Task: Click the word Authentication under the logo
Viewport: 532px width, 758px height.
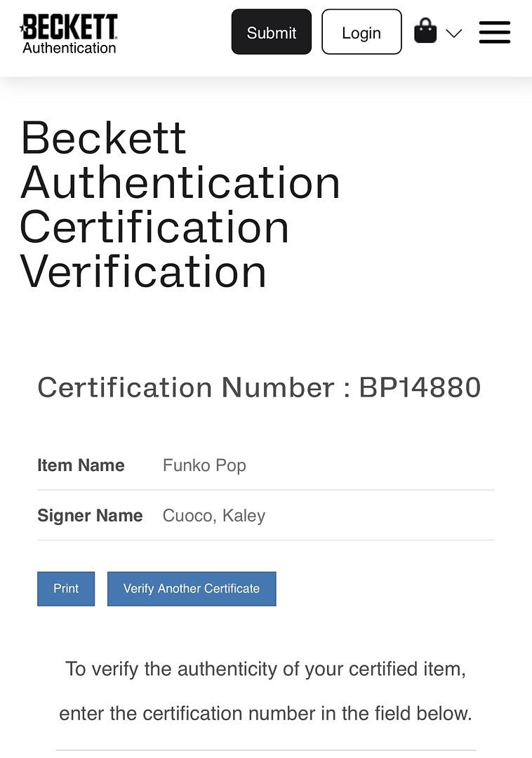Action: click(x=69, y=48)
